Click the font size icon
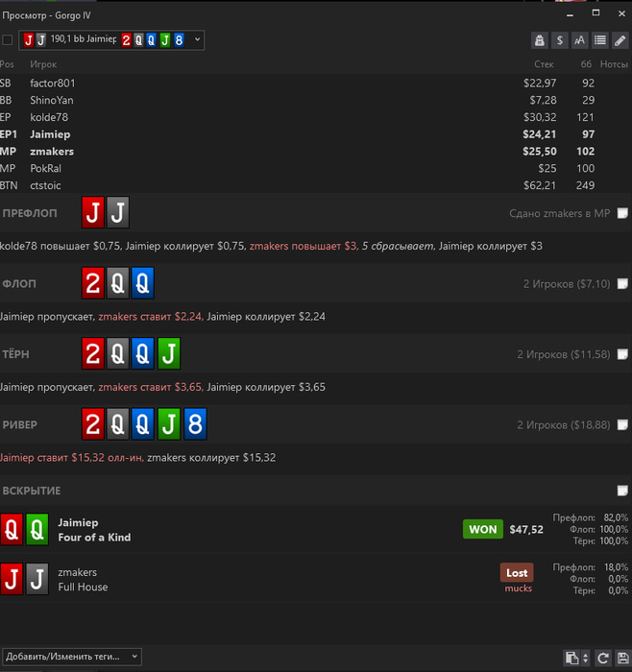The width and height of the screenshot is (632, 672). click(580, 40)
